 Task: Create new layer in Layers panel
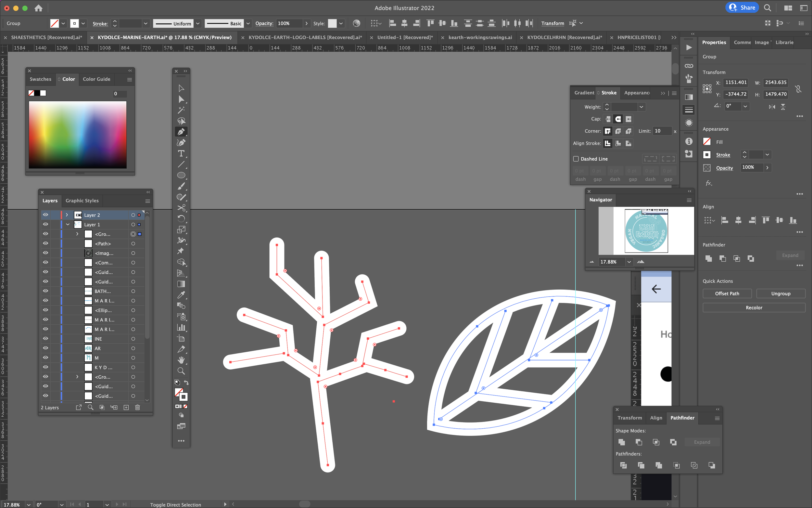(126, 407)
